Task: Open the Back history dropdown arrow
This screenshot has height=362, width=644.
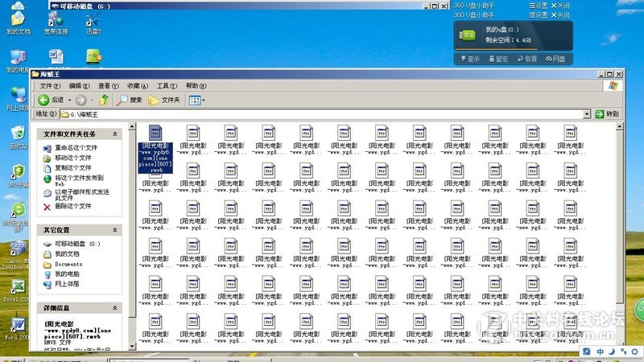Action: (x=69, y=100)
